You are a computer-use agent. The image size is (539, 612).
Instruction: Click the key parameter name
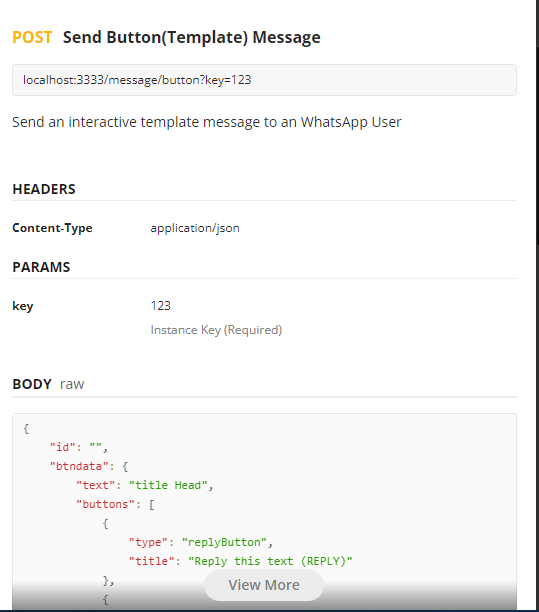(23, 306)
